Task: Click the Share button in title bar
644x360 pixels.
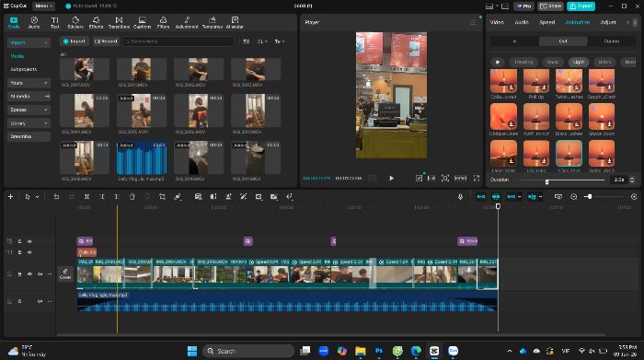Action: 551,6
